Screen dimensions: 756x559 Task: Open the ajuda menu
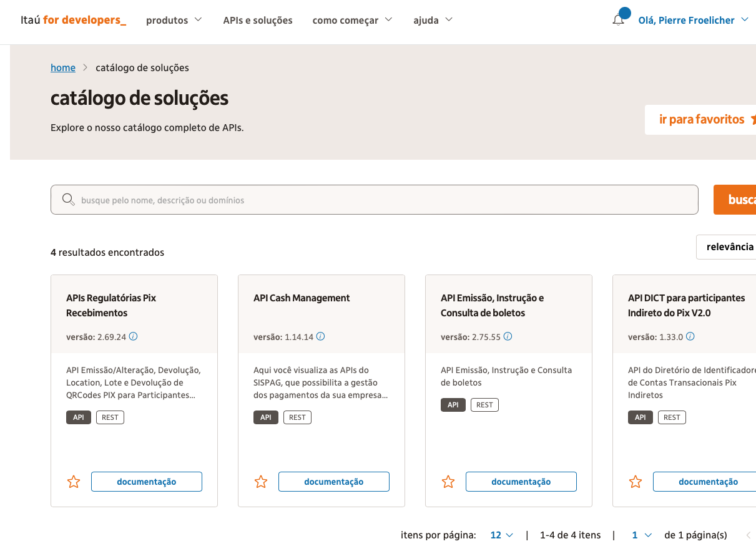pos(433,20)
